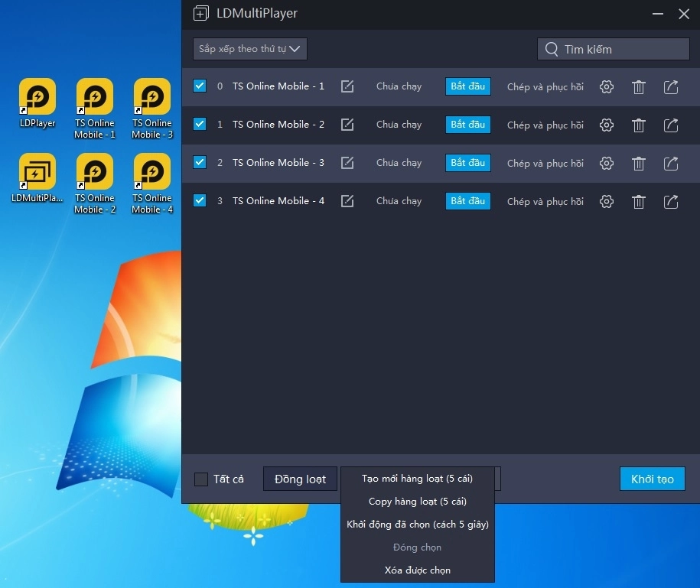Open TS Online Mobile - 3 desktop shortcut
The height and width of the screenshot is (588, 700).
click(152, 109)
